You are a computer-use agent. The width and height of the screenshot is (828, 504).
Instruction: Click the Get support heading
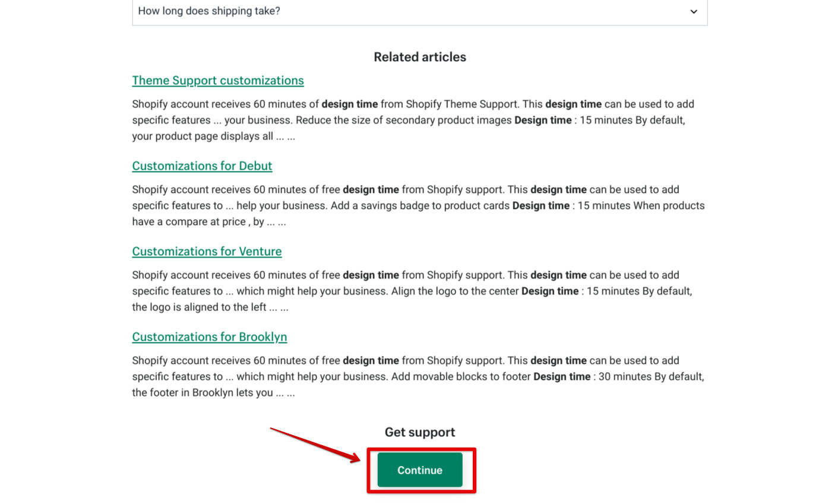click(x=419, y=432)
